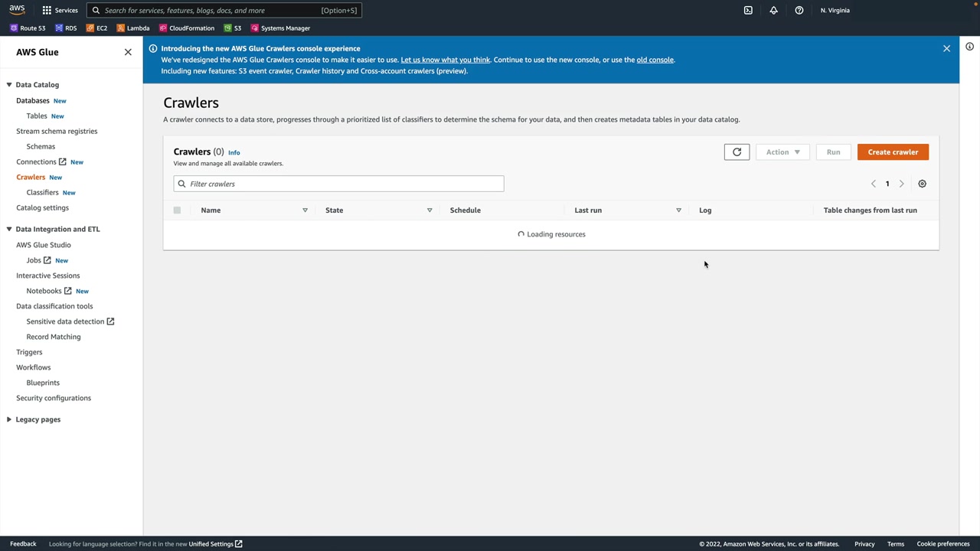Follow the 'Let us know what you think' link

(x=446, y=60)
